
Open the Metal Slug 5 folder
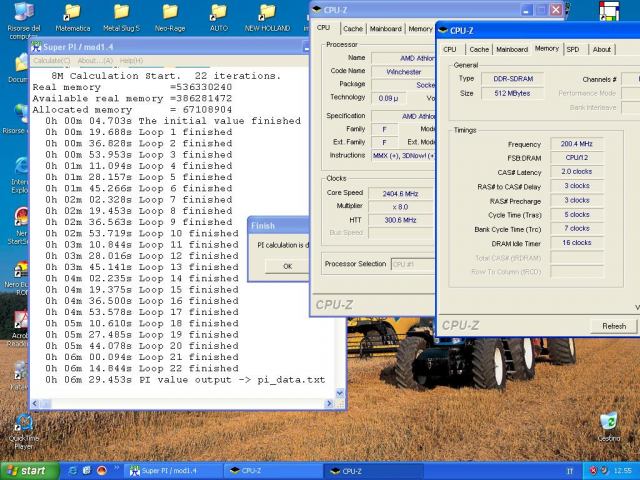click(121, 18)
